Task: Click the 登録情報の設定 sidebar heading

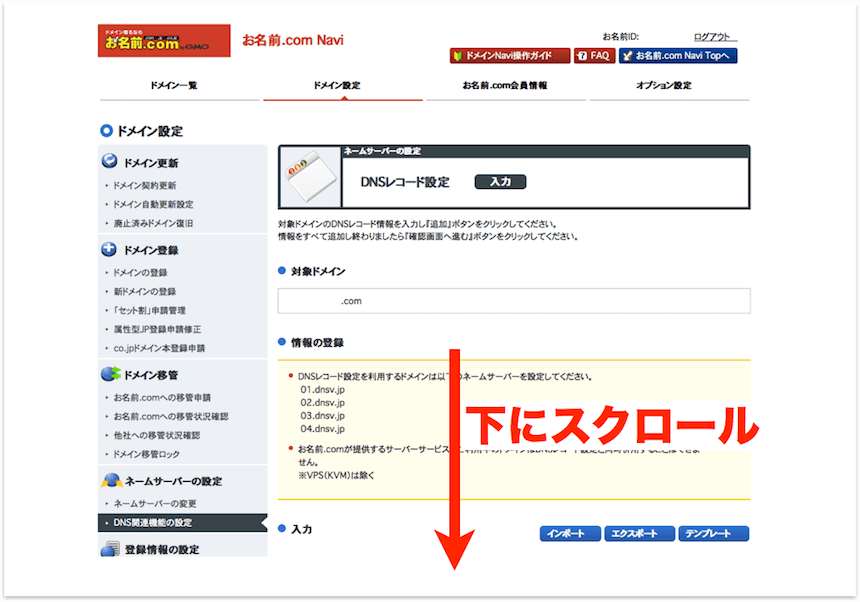Action: point(162,549)
